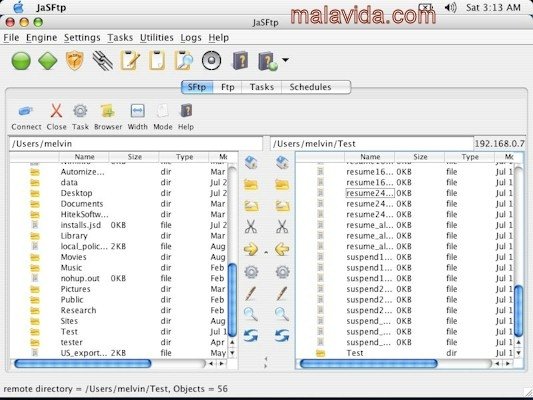This screenshot has width=533, height=400.
Task: Click the round disc toolbar icon
Action: coord(211,61)
